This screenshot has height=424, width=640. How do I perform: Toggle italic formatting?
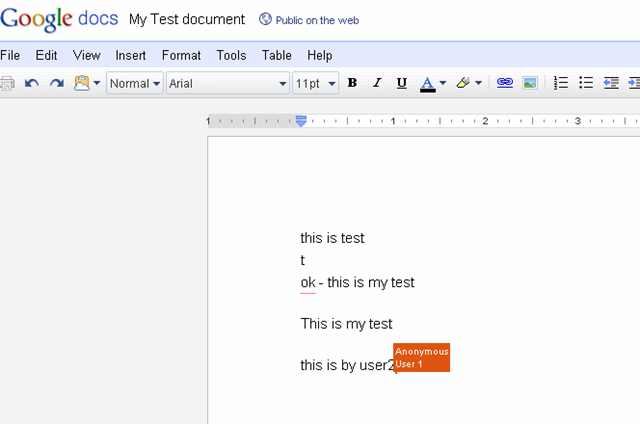[x=377, y=83]
